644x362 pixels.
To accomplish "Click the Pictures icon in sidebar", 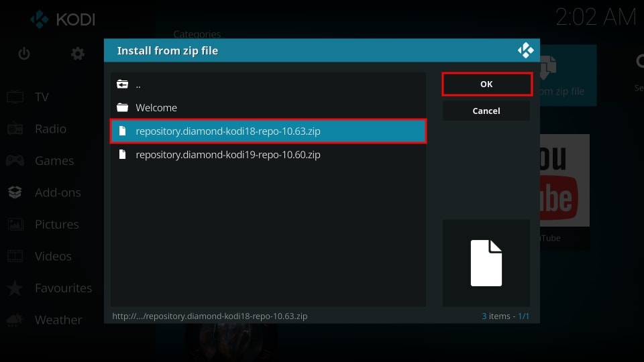I will (x=15, y=224).
